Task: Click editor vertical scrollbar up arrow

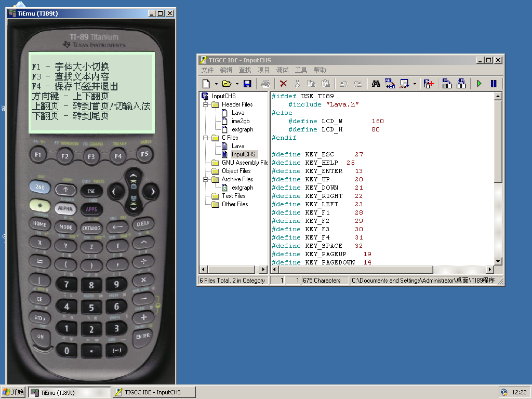Action: point(498,96)
